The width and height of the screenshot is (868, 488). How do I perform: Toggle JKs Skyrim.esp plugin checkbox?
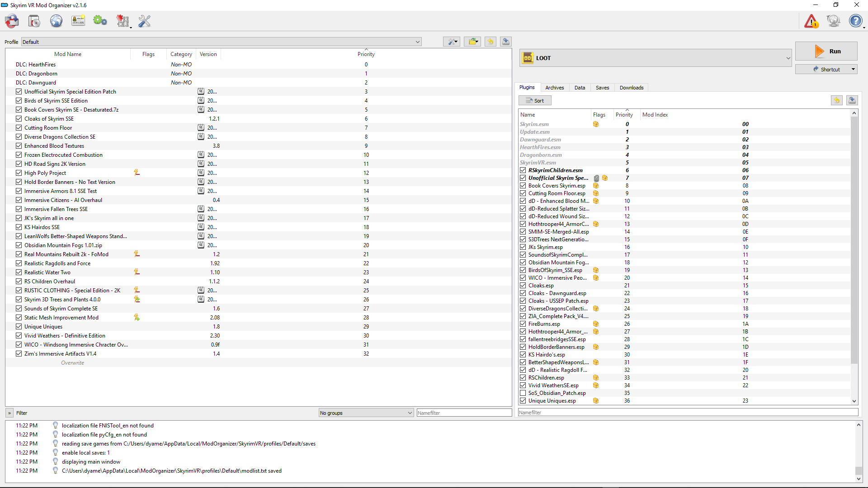(x=523, y=247)
